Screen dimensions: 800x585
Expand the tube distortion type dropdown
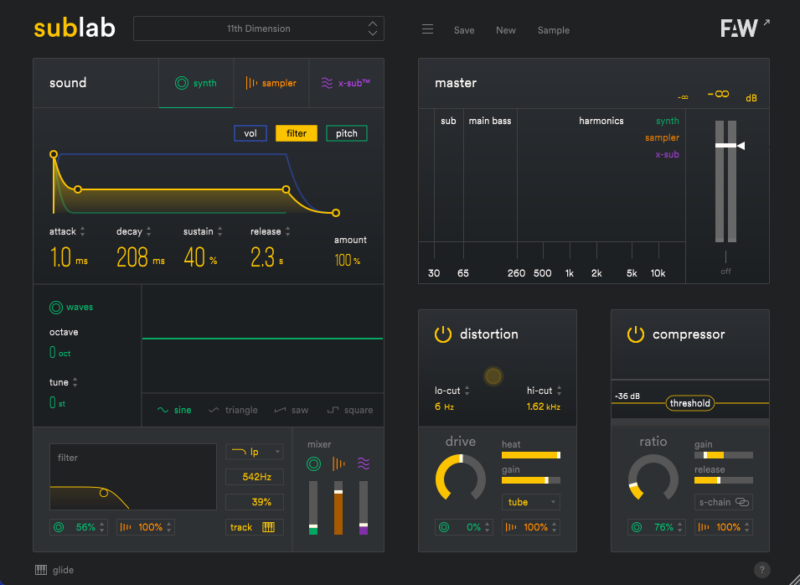point(530,502)
